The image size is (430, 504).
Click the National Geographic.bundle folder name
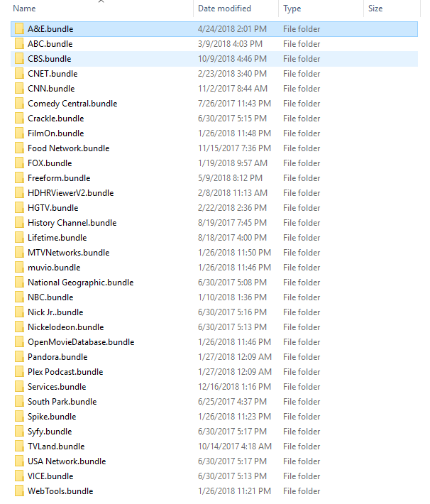click(x=81, y=283)
